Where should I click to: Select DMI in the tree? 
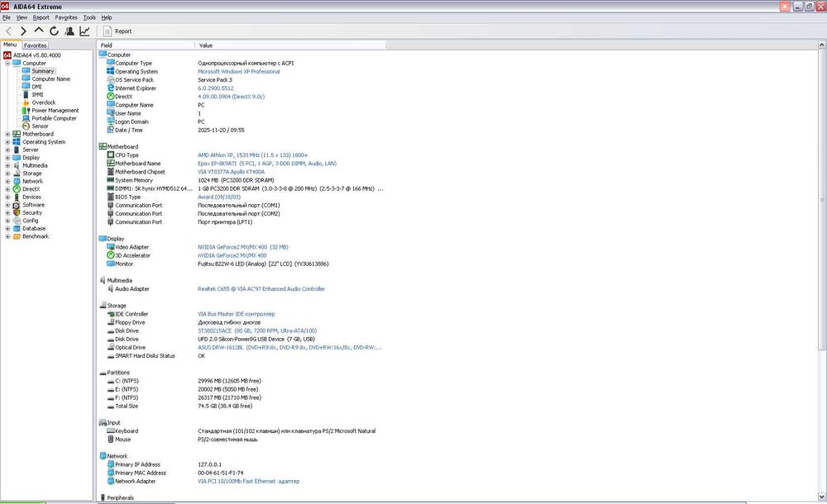(x=36, y=87)
